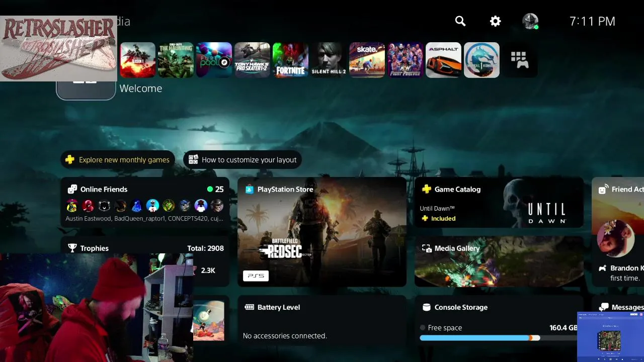Click Brandon's friend activity profile picture
644x362 pixels.
pyautogui.click(x=615, y=239)
